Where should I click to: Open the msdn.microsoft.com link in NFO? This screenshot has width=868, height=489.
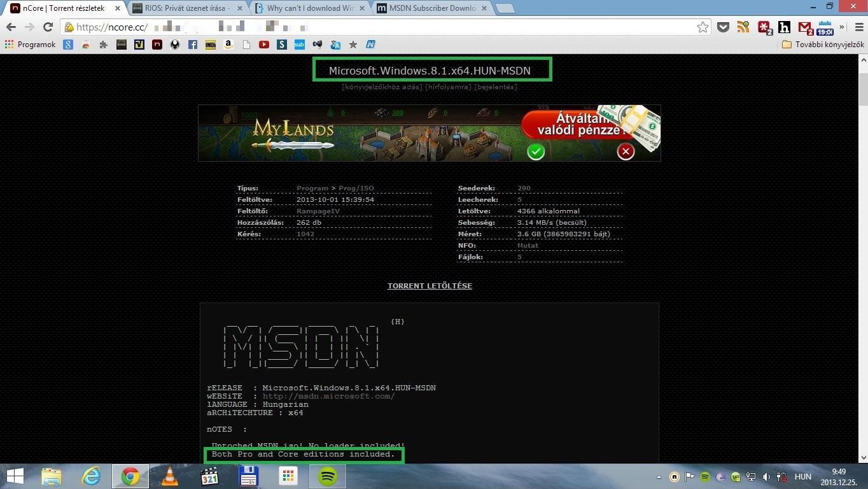(x=328, y=396)
